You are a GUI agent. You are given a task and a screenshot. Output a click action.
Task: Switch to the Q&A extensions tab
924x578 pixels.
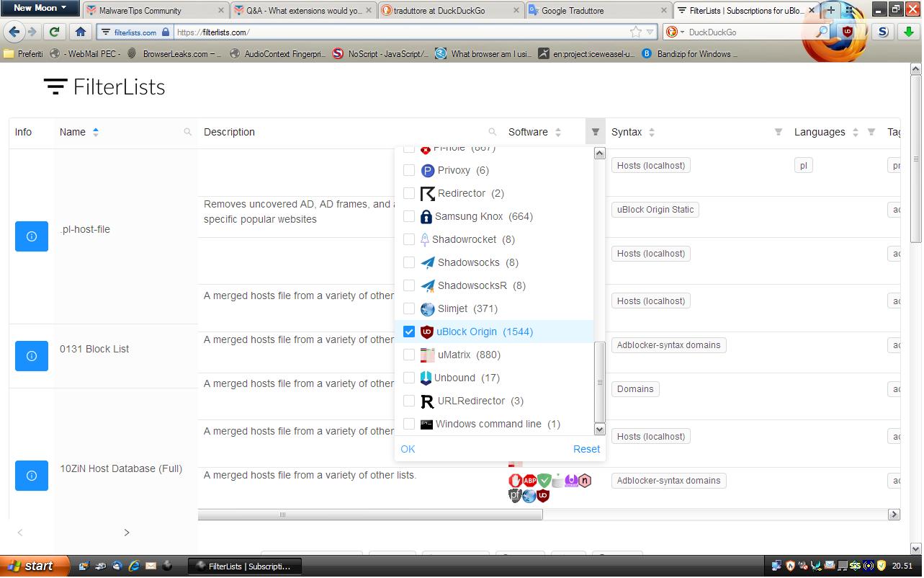(x=303, y=11)
